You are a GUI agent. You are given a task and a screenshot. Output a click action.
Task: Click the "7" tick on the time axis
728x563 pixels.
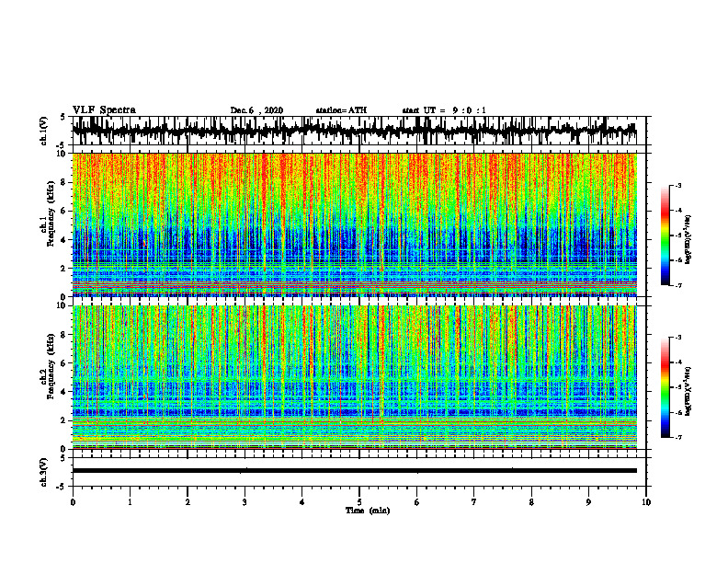point(474,502)
